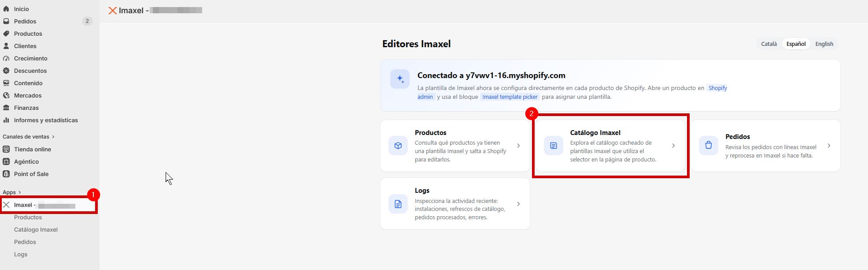Click Conectado a y7vwv1-16.myshopify.com text
868x270 pixels.
491,75
